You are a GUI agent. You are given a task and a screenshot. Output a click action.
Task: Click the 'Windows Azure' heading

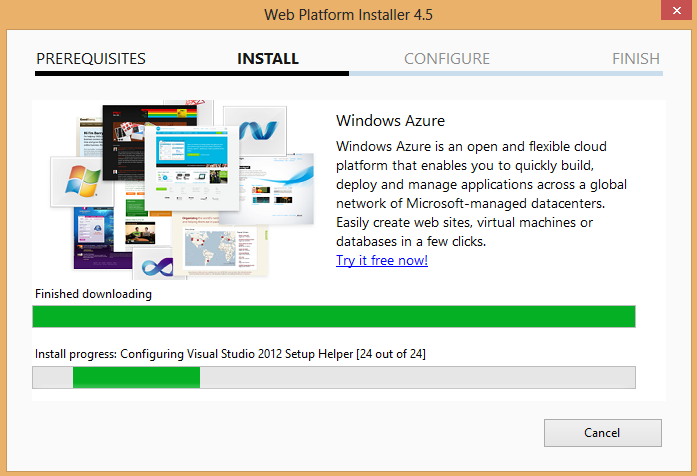coord(390,120)
